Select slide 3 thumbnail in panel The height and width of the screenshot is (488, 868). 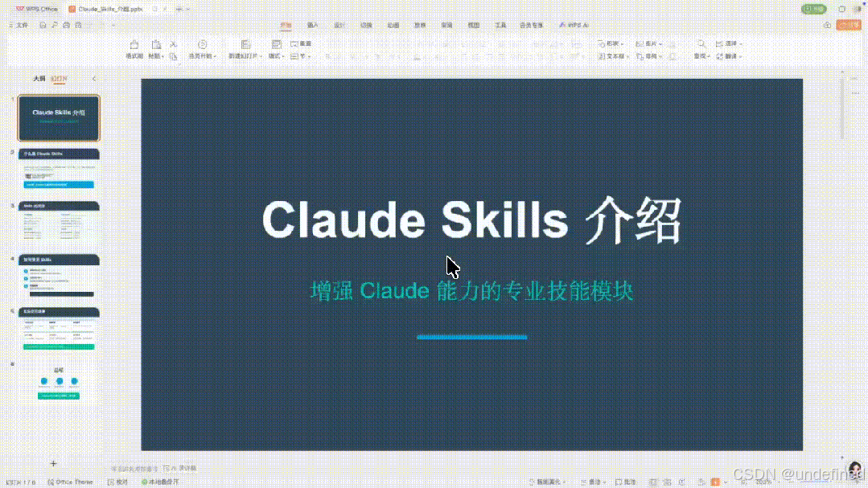[59, 223]
